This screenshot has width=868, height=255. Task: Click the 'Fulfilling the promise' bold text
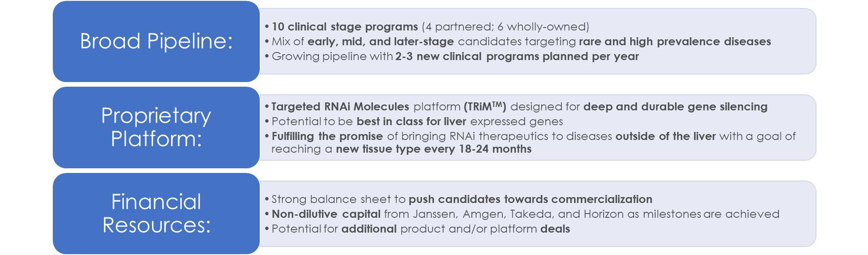327,136
